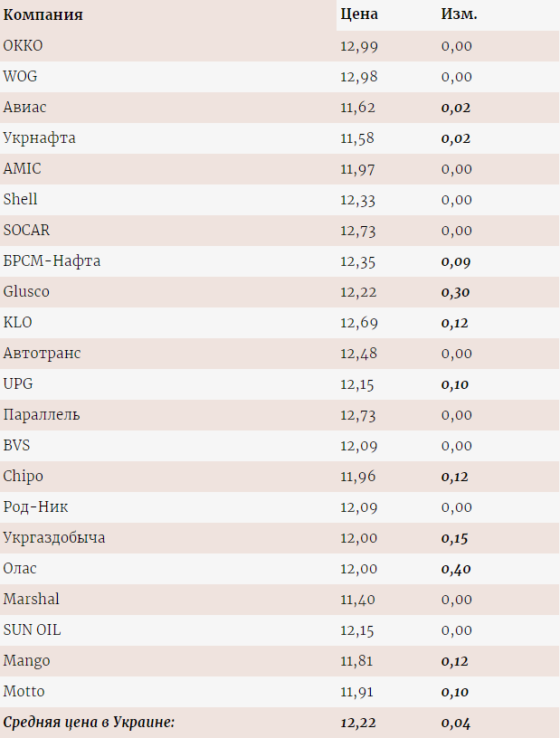The width and height of the screenshot is (560, 738).
Task: Select the Marshal price 11,40
Action: (x=357, y=600)
